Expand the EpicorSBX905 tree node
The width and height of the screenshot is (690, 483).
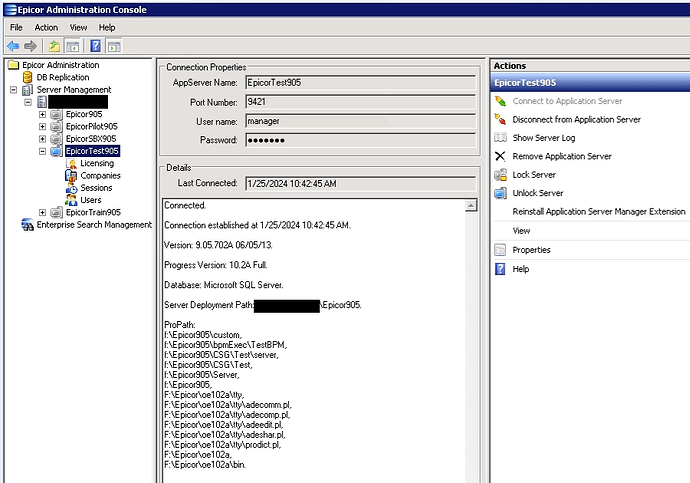pyautogui.click(x=42, y=139)
